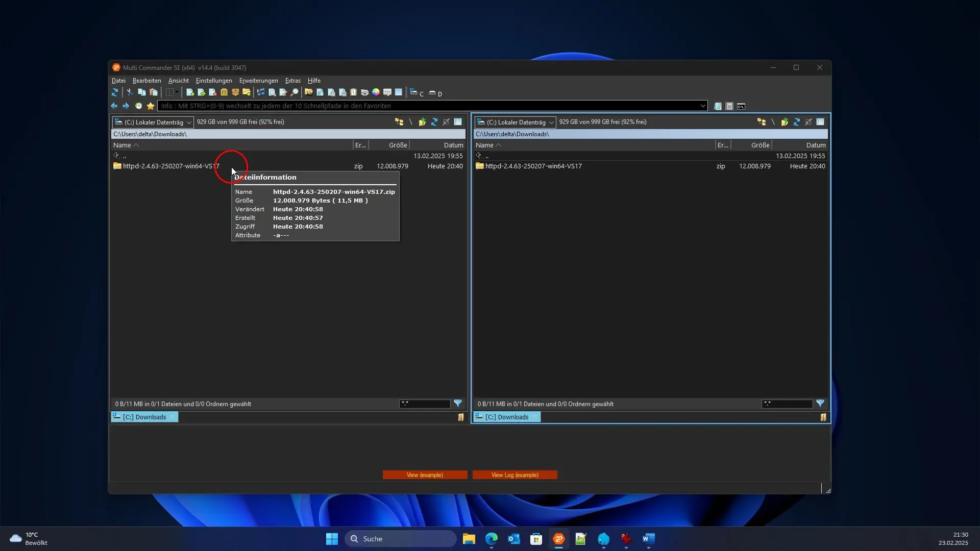Open the Erweiterungen menu
Screen dimensions: 980x551
pos(259,81)
